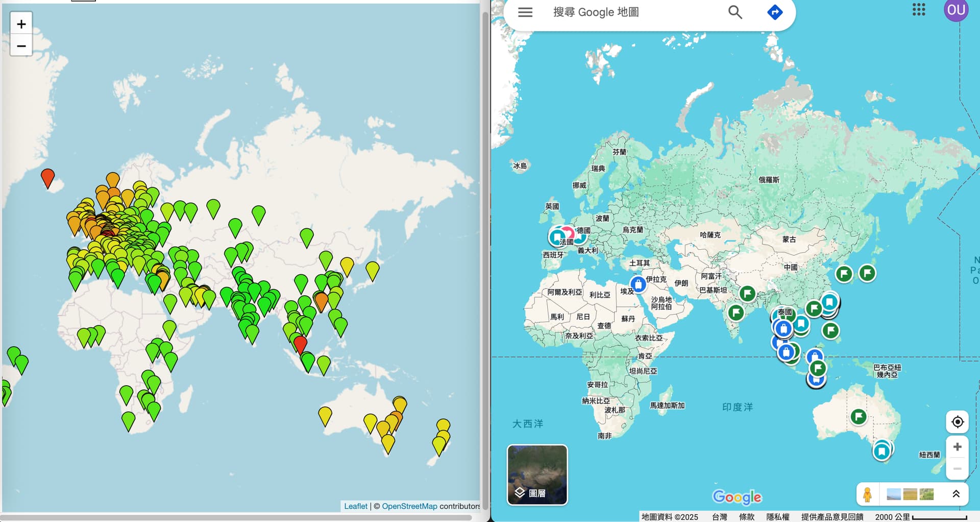Click the 冰島 label
980x522 pixels.
520,166
